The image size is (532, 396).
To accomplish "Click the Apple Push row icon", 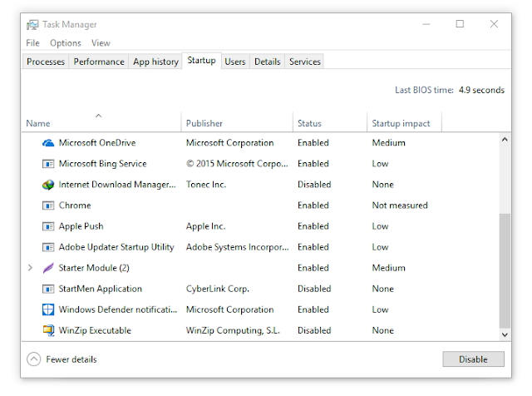I will 48,226.
